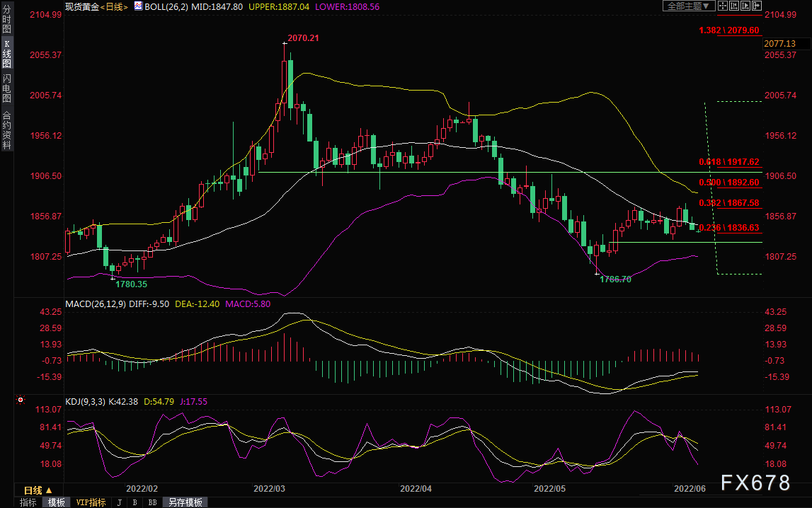Click the crosshair cursor icon
The width and height of the screenshot is (812, 508).
point(724,6)
